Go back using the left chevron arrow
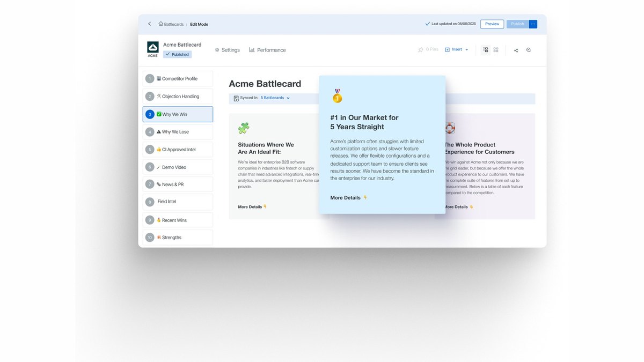Image resolution: width=644 pixels, height=362 pixels. pos(149,24)
